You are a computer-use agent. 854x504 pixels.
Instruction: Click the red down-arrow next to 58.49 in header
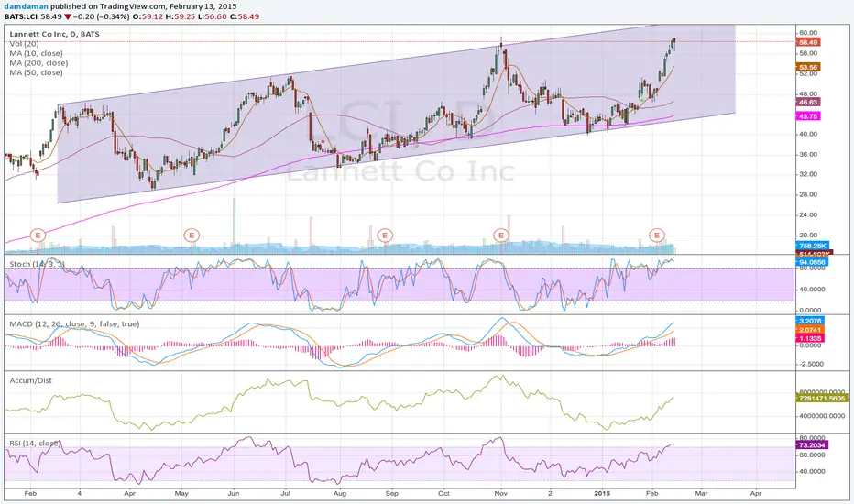(68, 16)
